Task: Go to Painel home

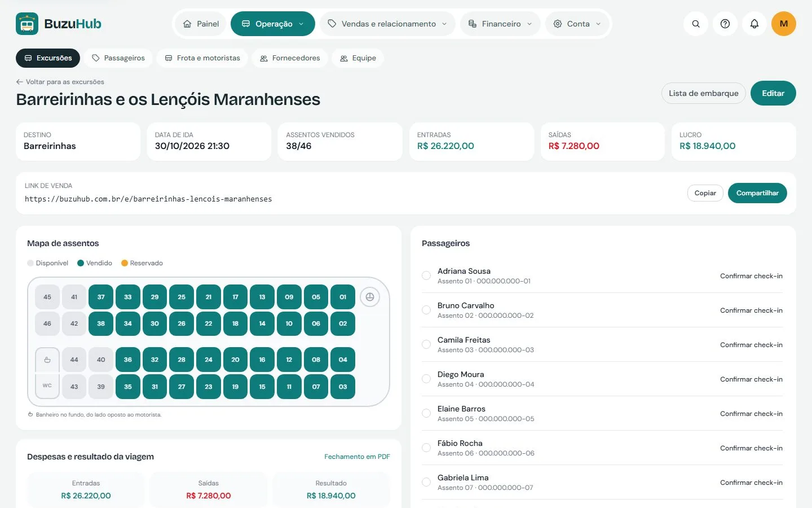Action: 201,24
